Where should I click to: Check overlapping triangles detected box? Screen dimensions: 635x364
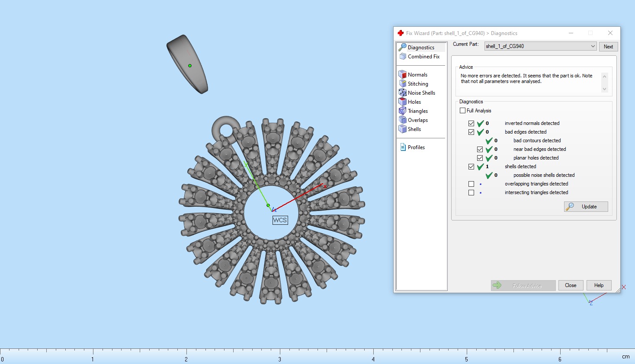tap(471, 184)
